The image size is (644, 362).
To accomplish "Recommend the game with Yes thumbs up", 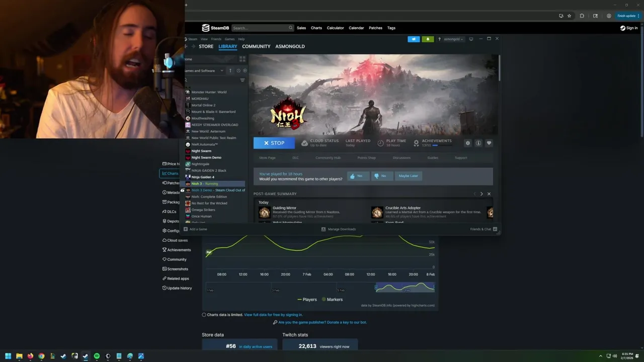I will coord(358,176).
